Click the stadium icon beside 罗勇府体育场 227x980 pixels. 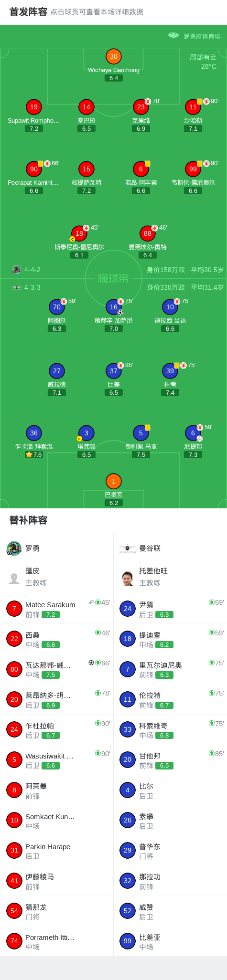[173, 35]
